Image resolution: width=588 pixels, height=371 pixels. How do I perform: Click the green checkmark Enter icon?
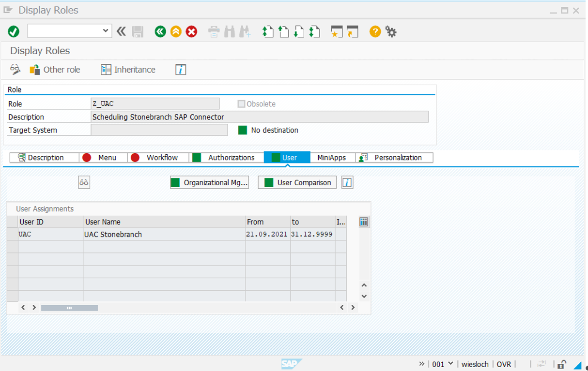point(14,32)
